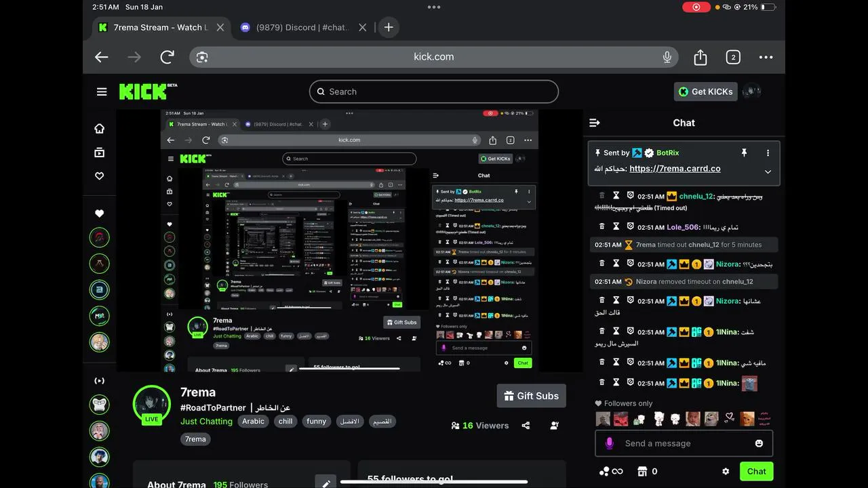
Task: Open site options icon in address bar
Action: [x=202, y=57]
